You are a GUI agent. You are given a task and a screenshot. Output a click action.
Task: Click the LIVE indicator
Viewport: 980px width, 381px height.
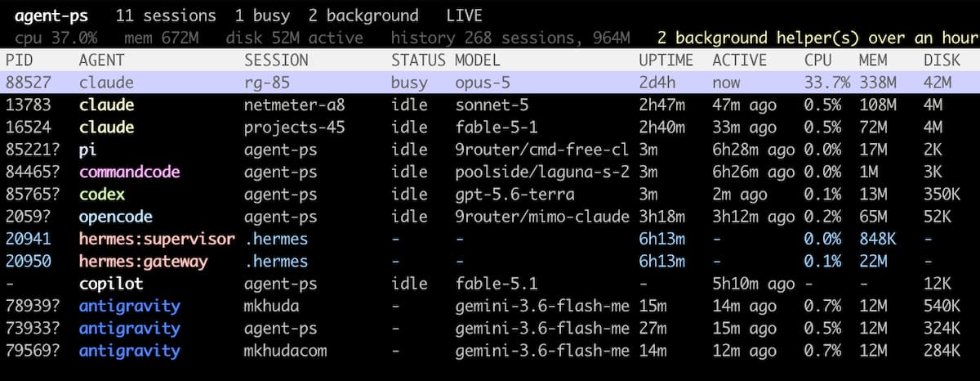[464, 16]
